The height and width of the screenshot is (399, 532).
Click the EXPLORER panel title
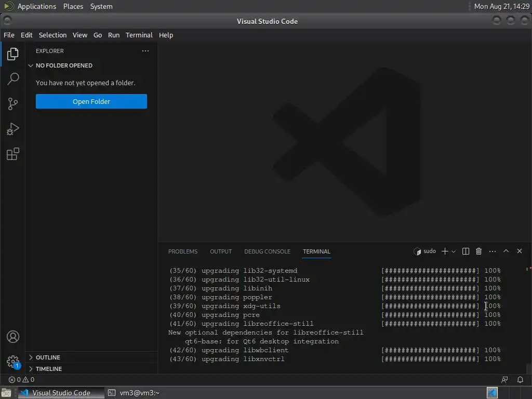(49, 51)
